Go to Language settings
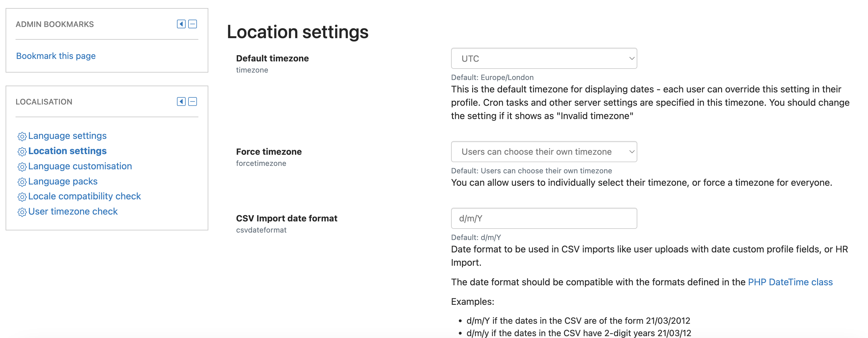The image size is (868, 338). [x=67, y=136]
